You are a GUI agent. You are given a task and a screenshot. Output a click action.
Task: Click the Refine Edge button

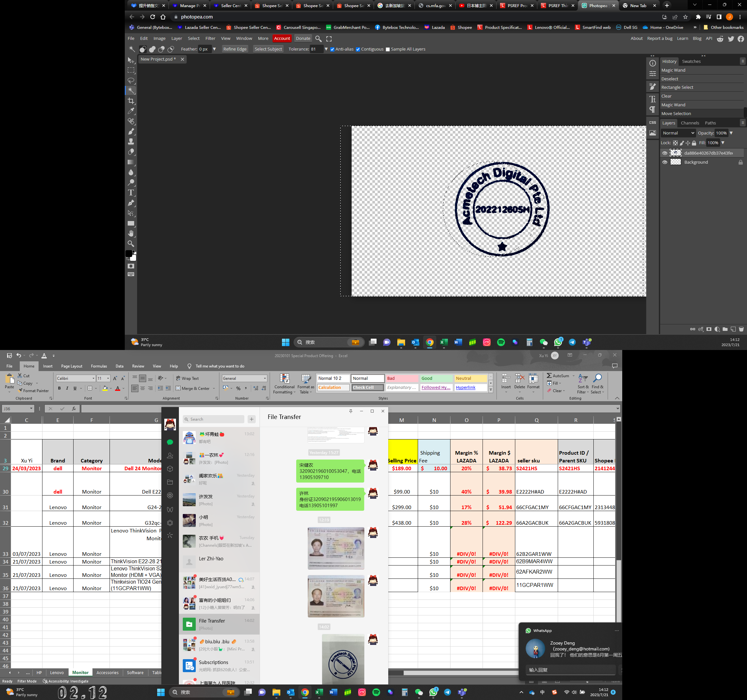[x=235, y=49]
